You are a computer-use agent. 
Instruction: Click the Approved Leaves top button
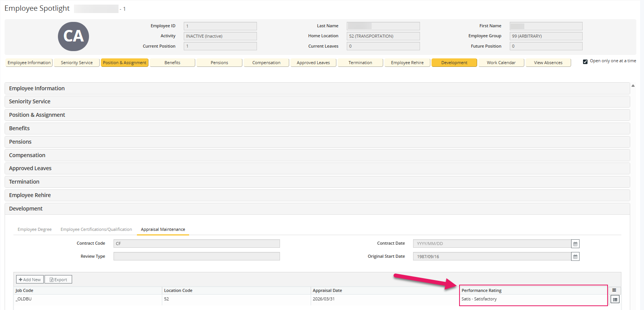coord(313,63)
